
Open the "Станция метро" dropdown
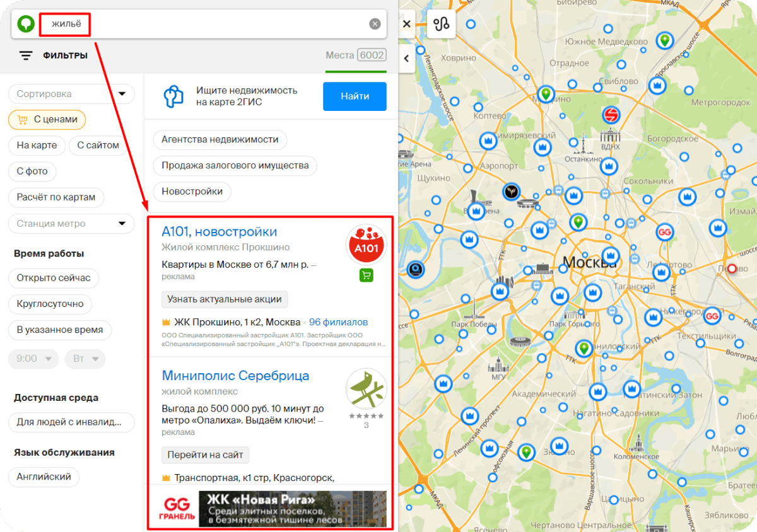coord(71,224)
